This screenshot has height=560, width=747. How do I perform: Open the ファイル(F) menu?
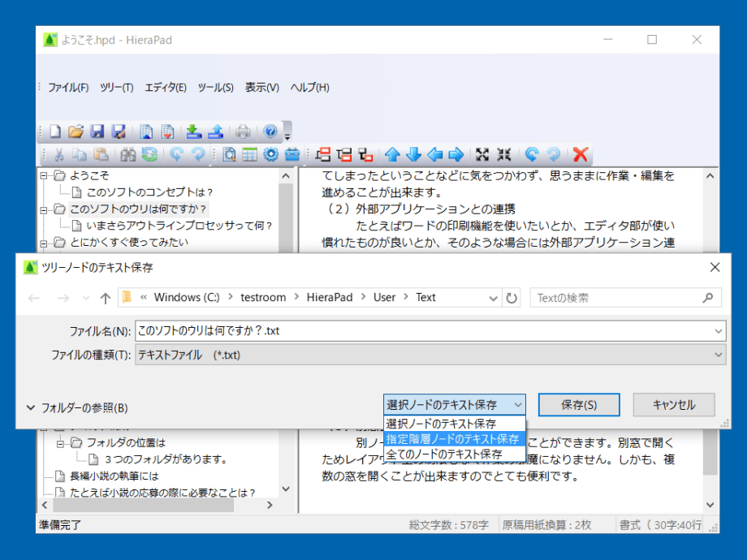pos(68,88)
